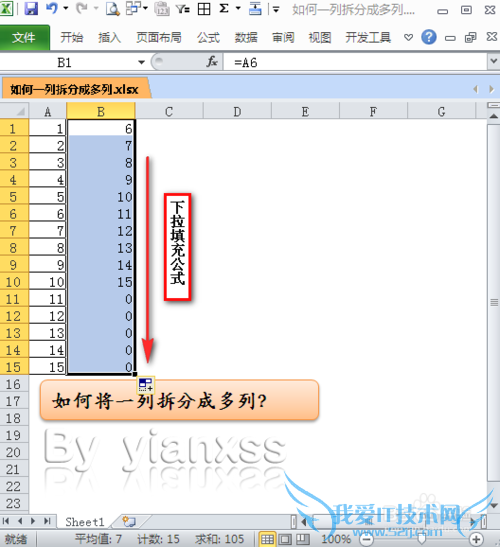Expand the AutoSum dropdown arrow

(238, 8)
